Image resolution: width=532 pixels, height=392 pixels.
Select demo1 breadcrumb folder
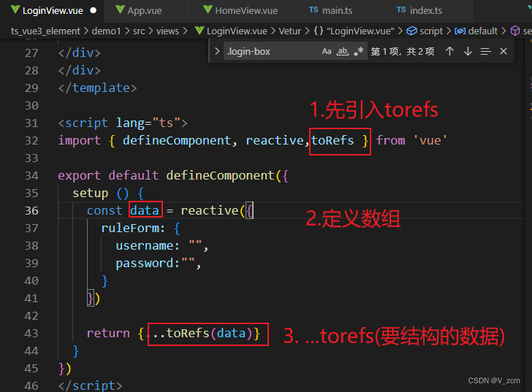(106, 31)
